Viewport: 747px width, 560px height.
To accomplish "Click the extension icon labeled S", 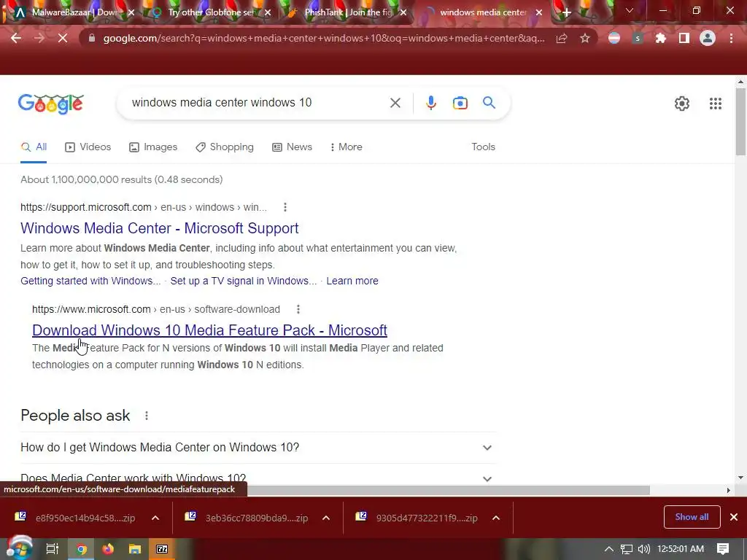I will point(638,38).
